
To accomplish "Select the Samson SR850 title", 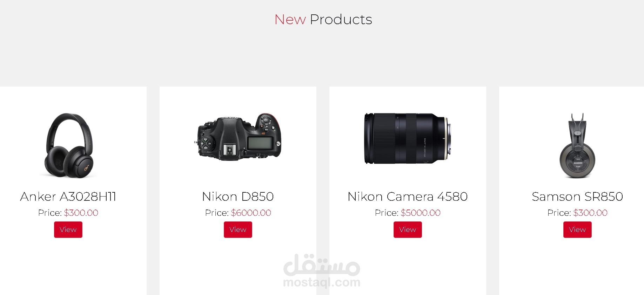I will coord(577,197).
